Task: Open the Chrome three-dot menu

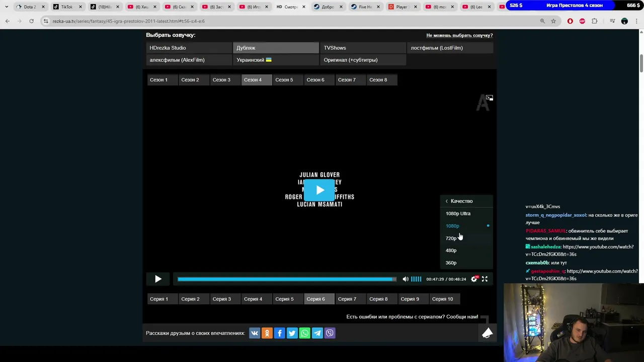Action: 636,21
